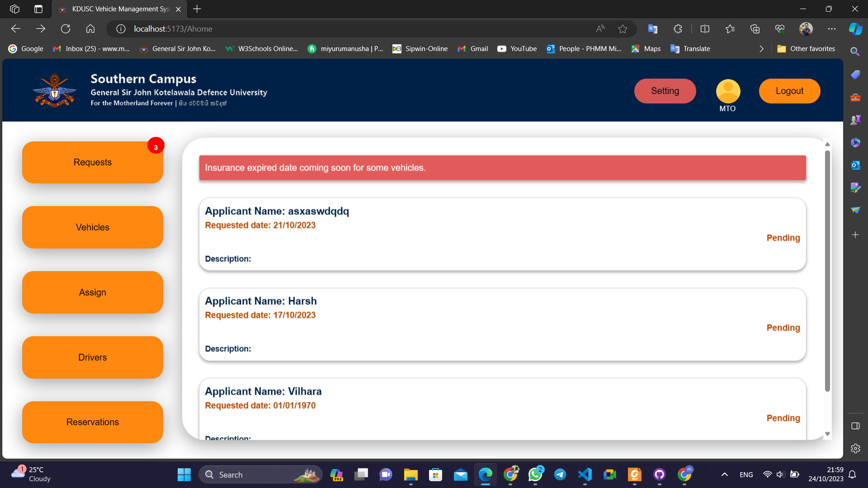868x488 pixels.
Task: Open Split screen icon in toolbar
Action: pyautogui.click(x=705, y=29)
